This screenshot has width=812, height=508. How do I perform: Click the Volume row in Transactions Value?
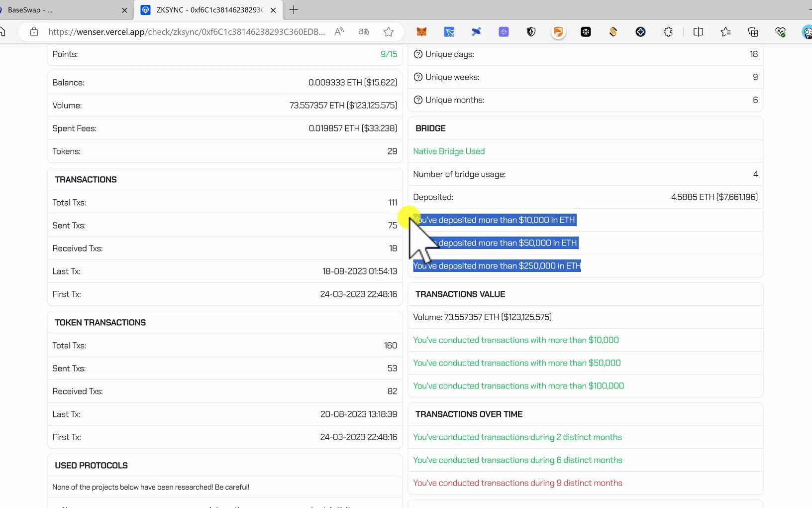(x=585, y=317)
